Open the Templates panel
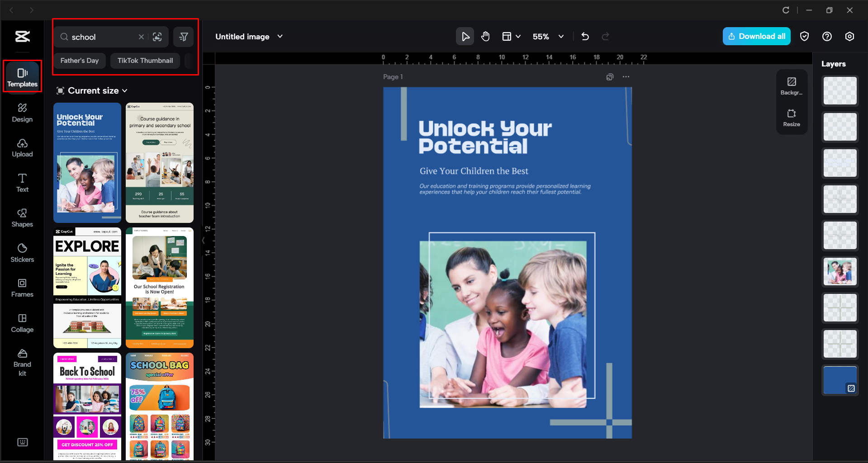This screenshot has height=463, width=868. 22,76
